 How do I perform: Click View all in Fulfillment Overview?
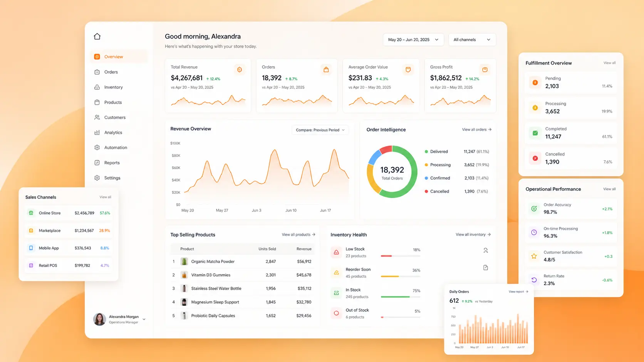(609, 63)
